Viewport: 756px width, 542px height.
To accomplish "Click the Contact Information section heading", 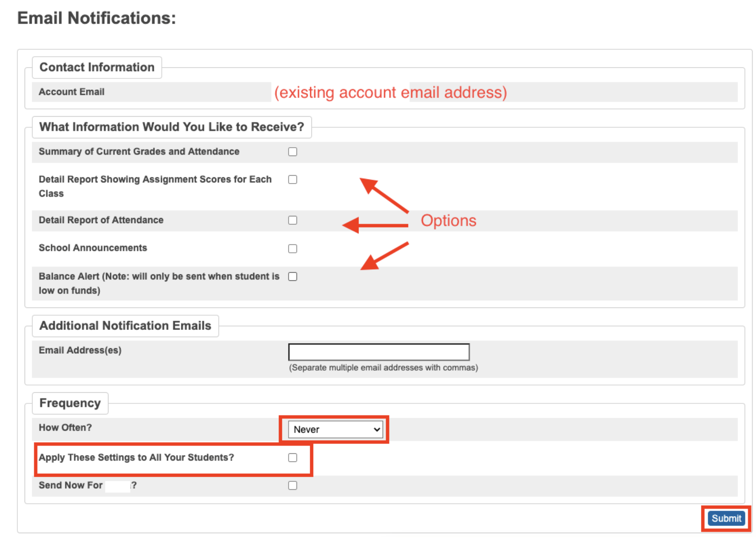I will click(x=97, y=67).
